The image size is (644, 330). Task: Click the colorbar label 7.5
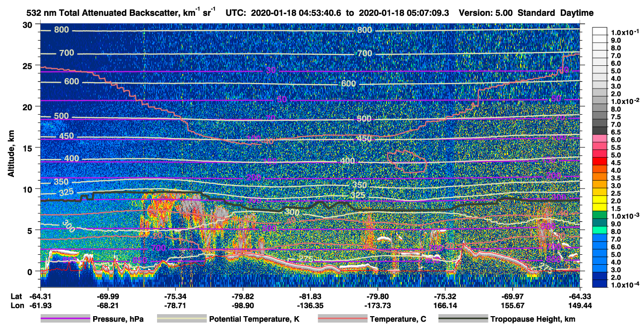[616, 116]
